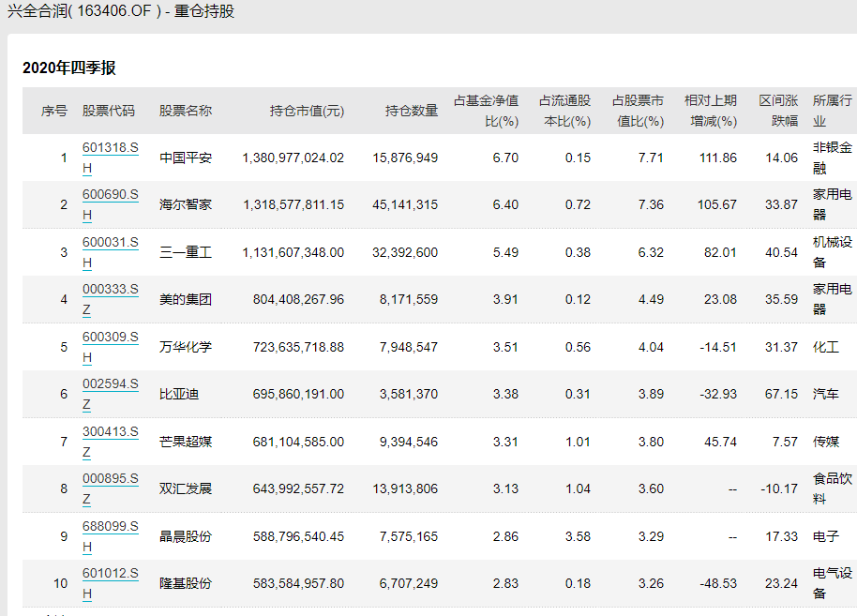Click the 持仓市值(元) column header

tap(307, 111)
